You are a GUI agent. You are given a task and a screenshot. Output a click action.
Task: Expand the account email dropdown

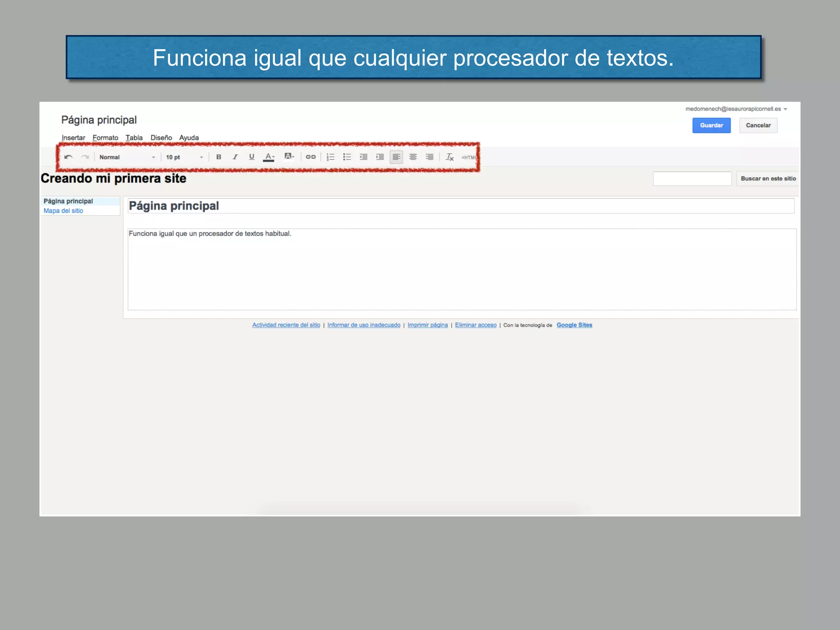pyautogui.click(x=737, y=109)
